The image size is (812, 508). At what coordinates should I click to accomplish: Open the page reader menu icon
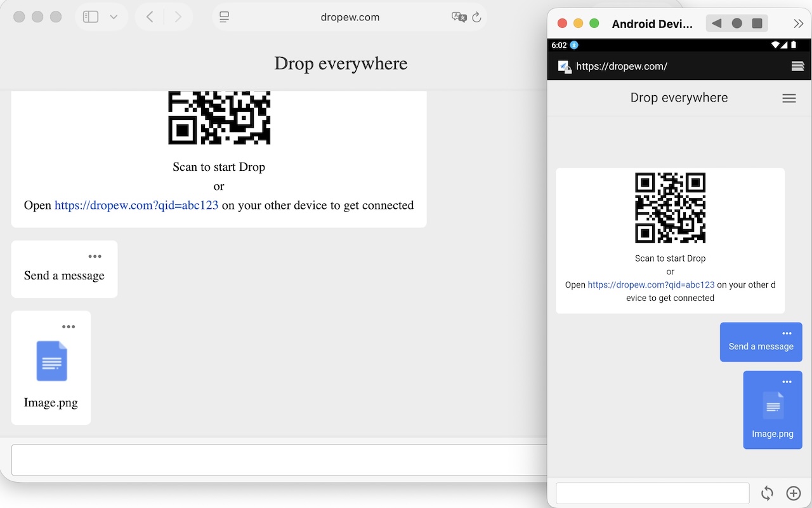point(224,17)
